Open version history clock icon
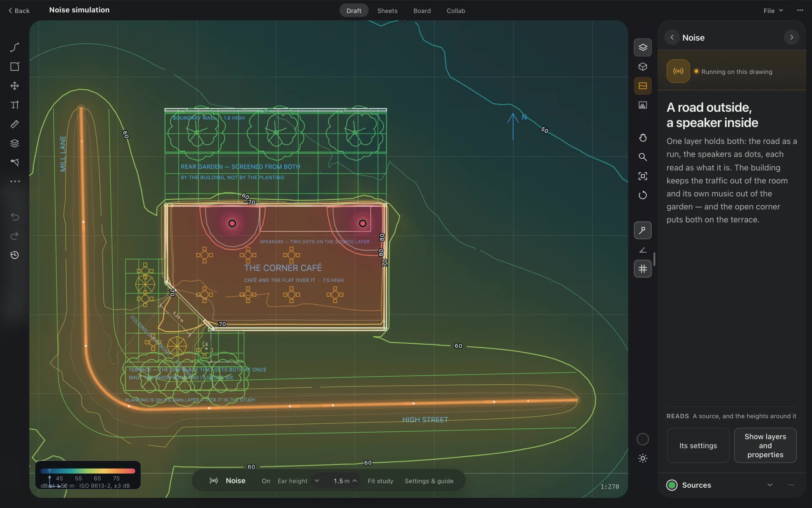This screenshot has height=508, width=812. pos(15,255)
